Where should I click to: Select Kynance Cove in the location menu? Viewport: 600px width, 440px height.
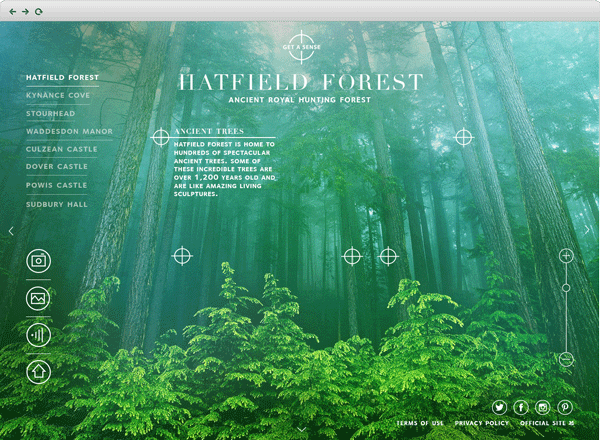coord(58,95)
